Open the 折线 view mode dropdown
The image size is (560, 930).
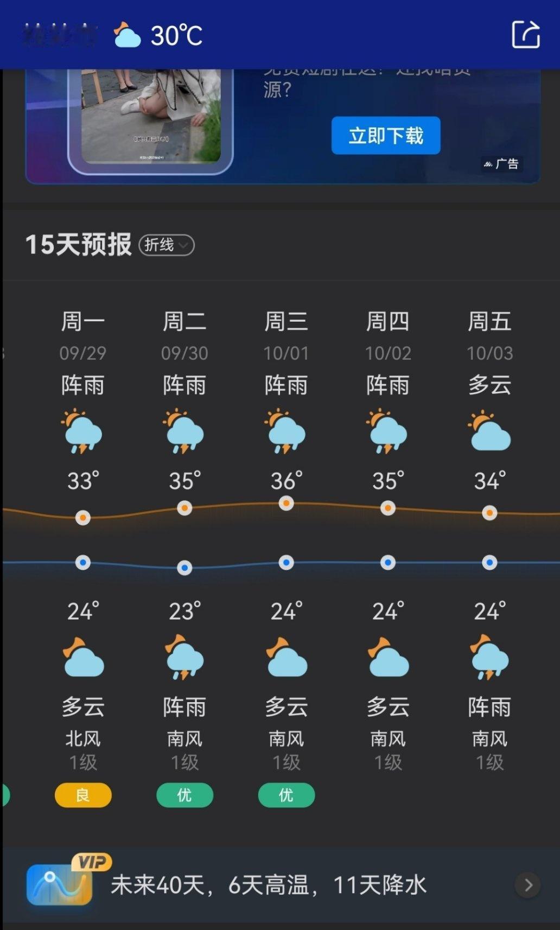(167, 245)
